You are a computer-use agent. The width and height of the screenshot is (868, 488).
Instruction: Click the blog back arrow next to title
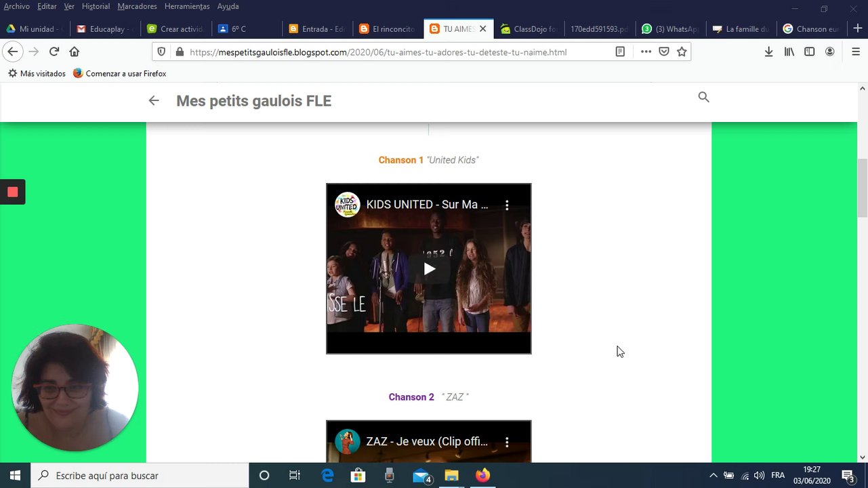pyautogui.click(x=154, y=100)
